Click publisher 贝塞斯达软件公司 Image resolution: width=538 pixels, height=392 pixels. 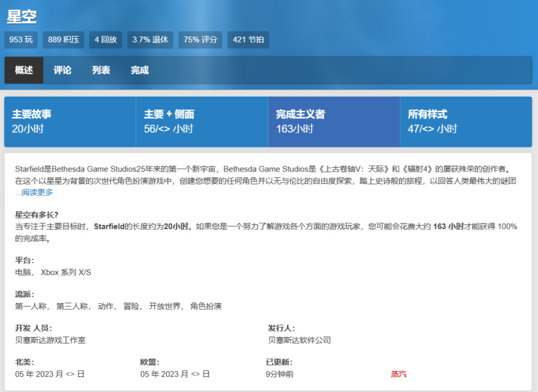299,340
